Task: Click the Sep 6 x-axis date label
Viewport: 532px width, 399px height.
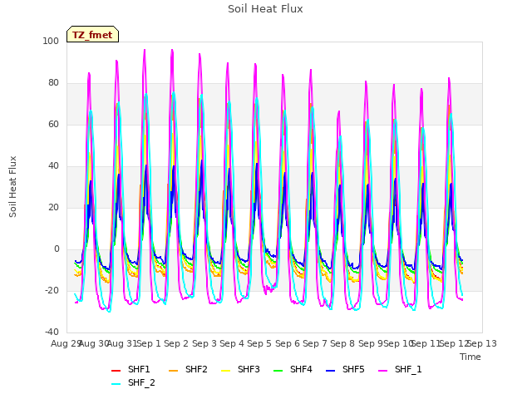Action: point(288,343)
